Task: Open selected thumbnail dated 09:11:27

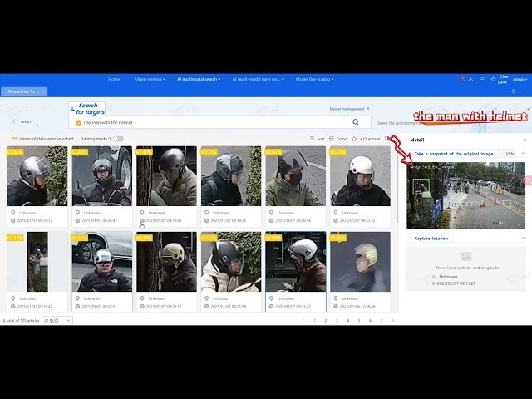Action: [296, 262]
